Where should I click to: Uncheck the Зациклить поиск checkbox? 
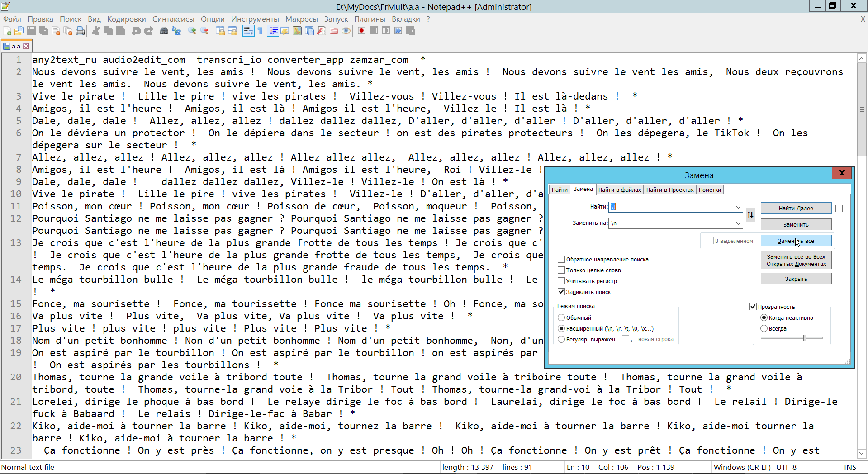click(561, 292)
